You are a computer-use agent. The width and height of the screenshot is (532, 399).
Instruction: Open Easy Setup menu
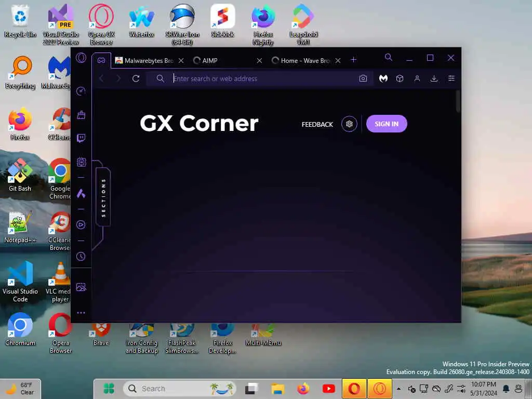click(451, 79)
